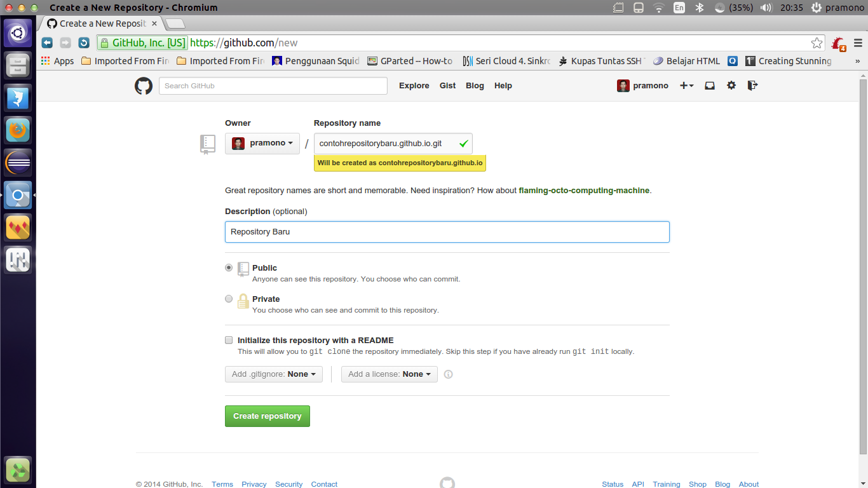Open the footer Privacy link
The image size is (868, 488).
pos(254,484)
